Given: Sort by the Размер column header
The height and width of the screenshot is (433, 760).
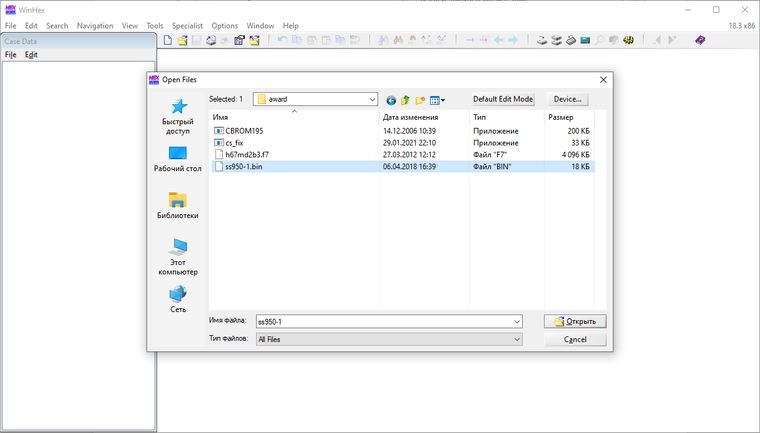Looking at the screenshot, I should pos(570,117).
